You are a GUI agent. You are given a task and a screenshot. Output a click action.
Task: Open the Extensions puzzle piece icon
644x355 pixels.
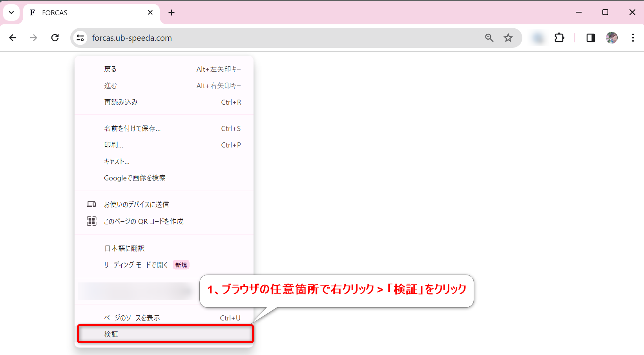tap(559, 38)
